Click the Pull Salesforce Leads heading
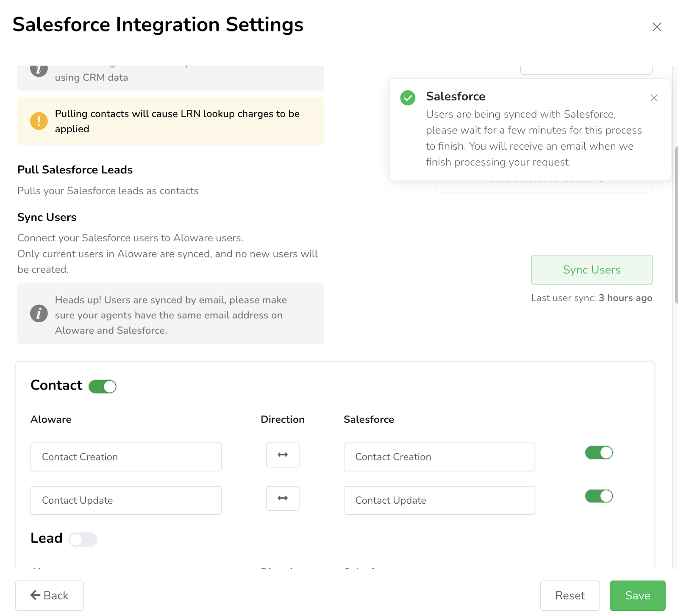Viewport: 678px width, 616px height. [75, 170]
